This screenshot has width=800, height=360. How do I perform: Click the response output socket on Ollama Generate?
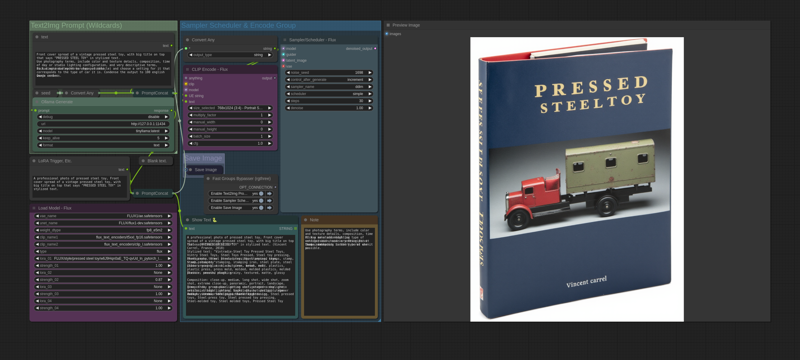pos(170,110)
